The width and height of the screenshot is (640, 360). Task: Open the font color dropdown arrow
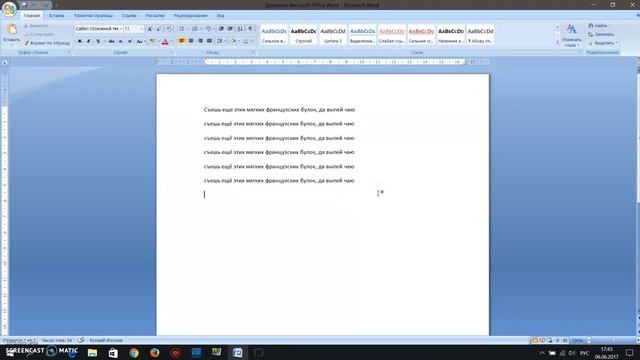171,41
